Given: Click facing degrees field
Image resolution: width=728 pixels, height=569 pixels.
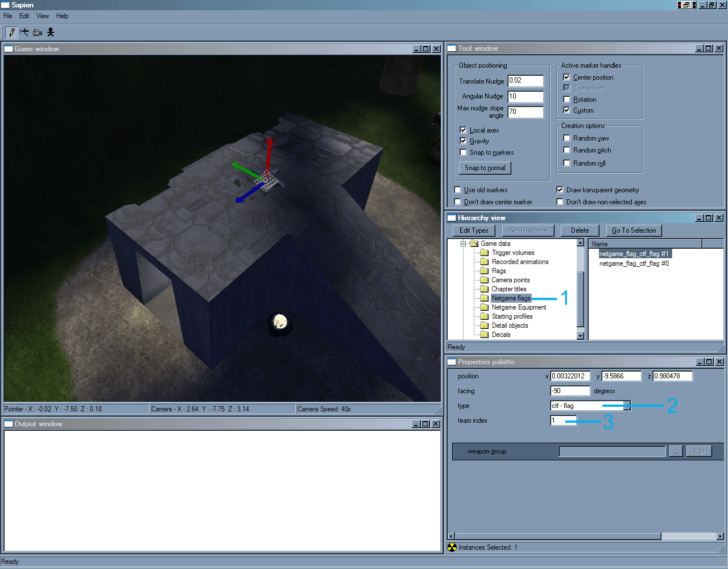Looking at the screenshot, I should pyautogui.click(x=570, y=391).
